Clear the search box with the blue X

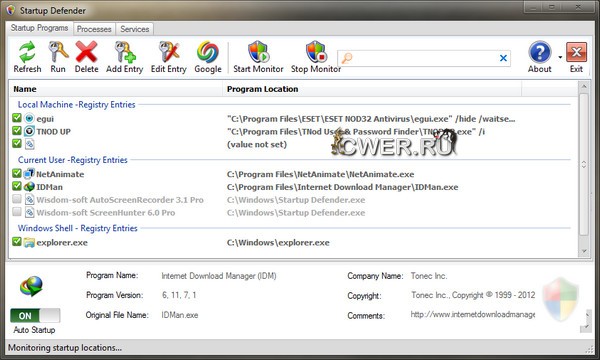pos(504,58)
